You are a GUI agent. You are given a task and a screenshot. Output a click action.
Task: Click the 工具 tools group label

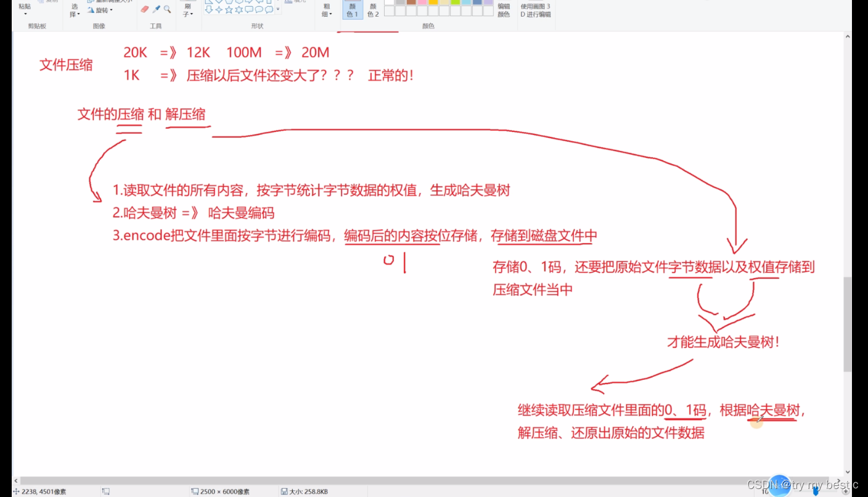pos(155,26)
